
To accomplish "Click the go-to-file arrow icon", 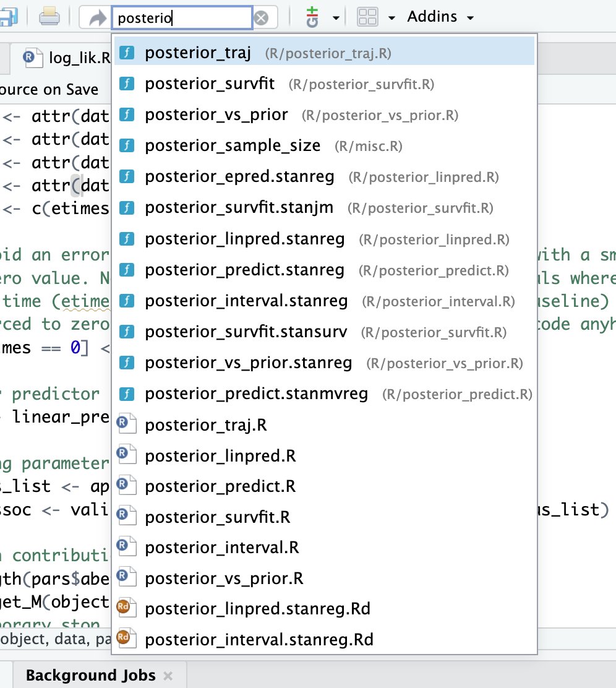I will pyautogui.click(x=97, y=18).
